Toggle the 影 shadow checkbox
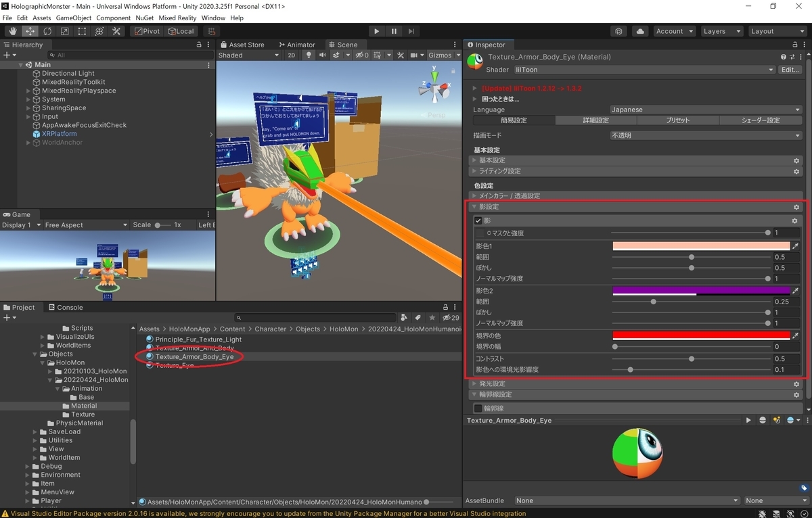 (478, 221)
